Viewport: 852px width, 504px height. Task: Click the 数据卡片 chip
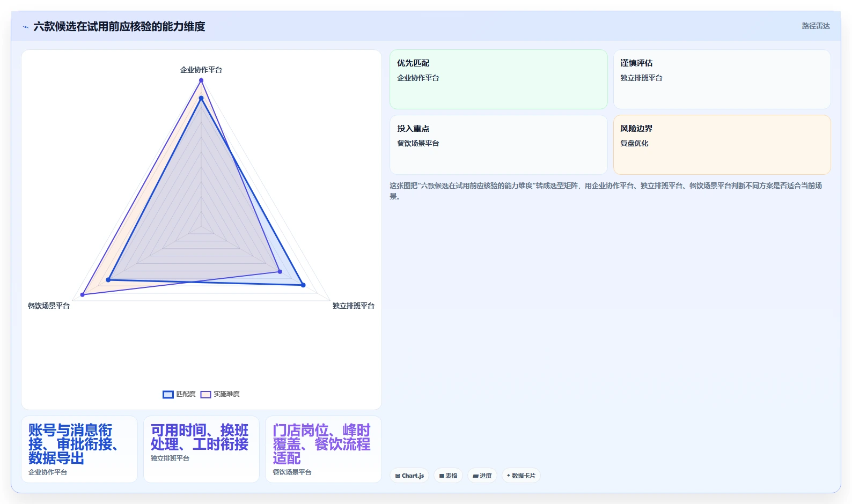point(521,476)
